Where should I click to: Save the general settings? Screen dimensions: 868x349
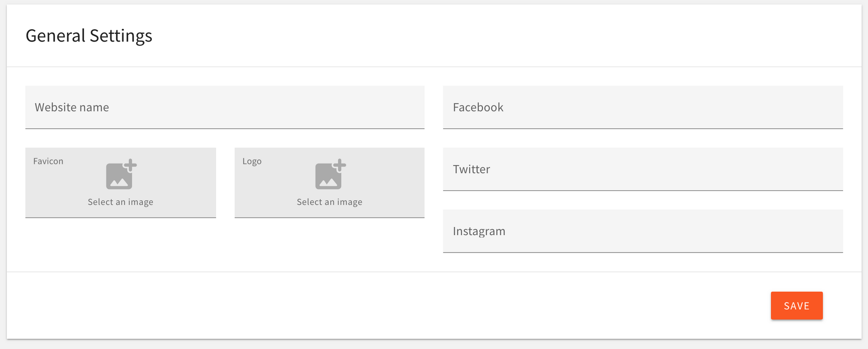(x=797, y=306)
